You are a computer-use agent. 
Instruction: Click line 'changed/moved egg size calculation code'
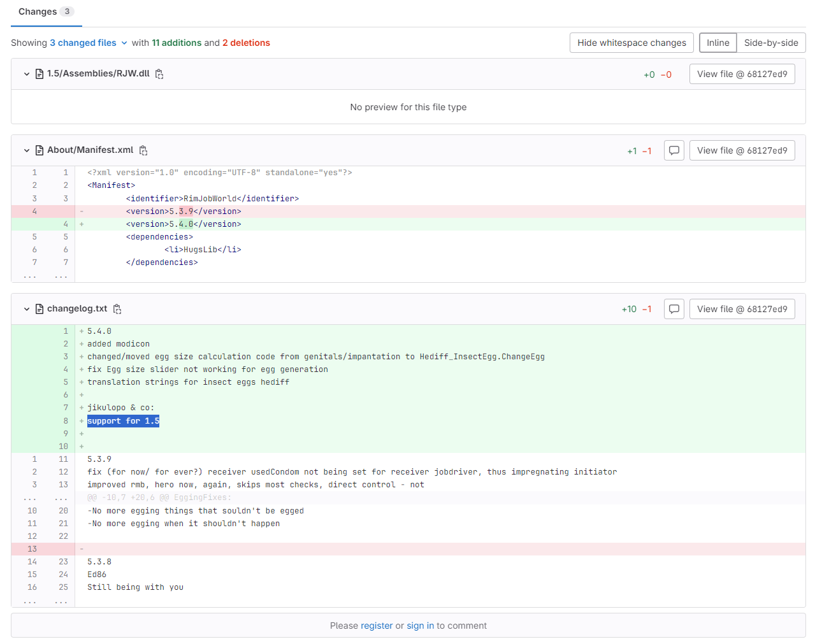[x=316, y=357]
